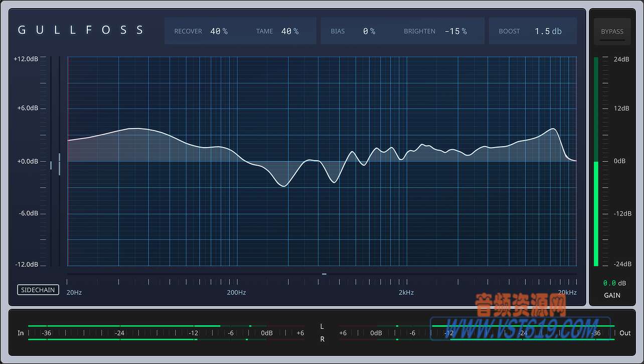The image size is (644, 364).
Task: Click the BOOST 1.5 db value field
Action: pyautogui.click(x=548, y=31)
